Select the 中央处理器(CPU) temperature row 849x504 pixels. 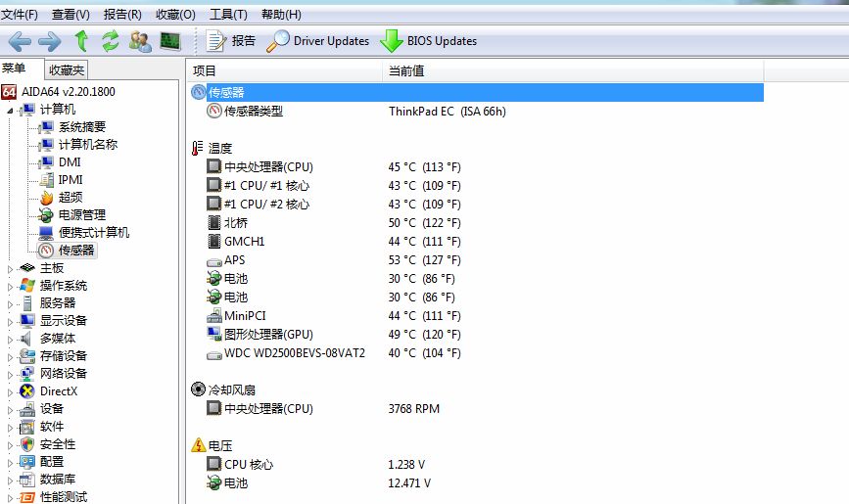coord(477,167)
